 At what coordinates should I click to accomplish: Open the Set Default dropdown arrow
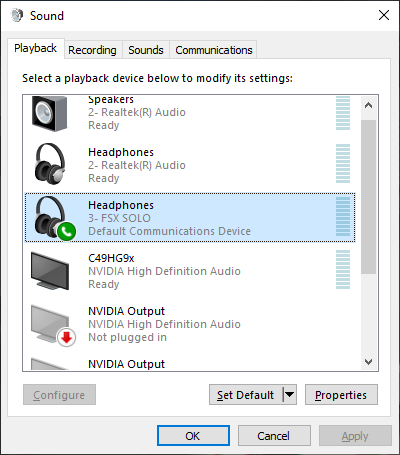pyautogui.click(x=289, y=395)
